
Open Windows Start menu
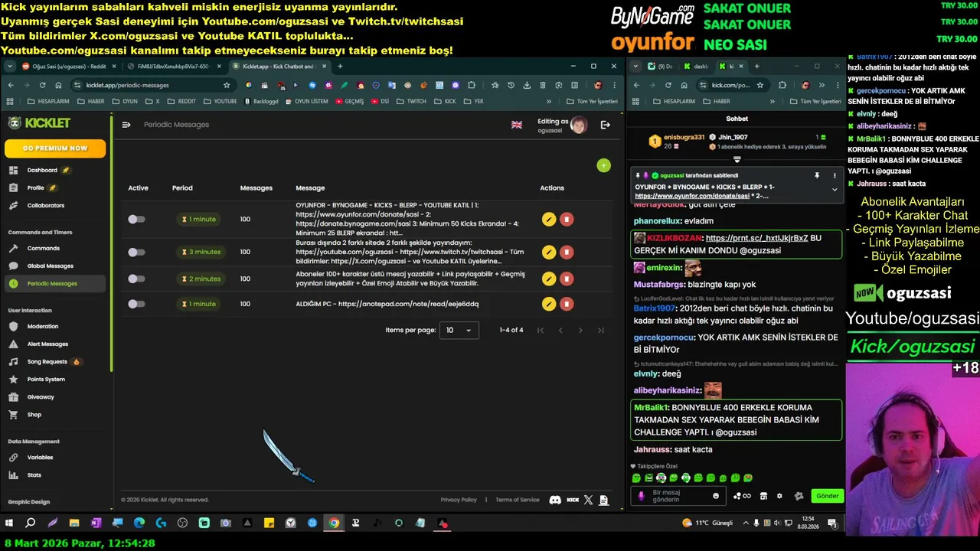[x=9, y=523]
